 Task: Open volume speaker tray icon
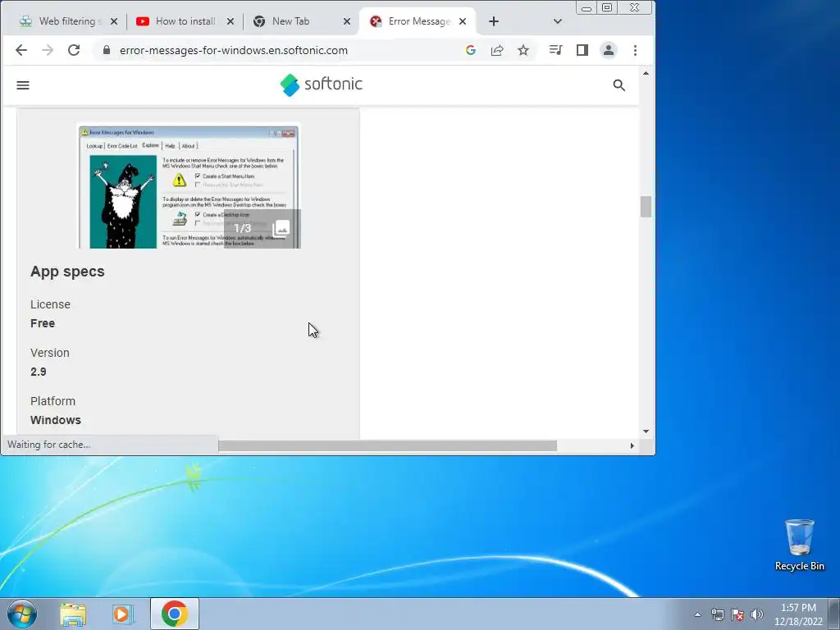[757, 614]
